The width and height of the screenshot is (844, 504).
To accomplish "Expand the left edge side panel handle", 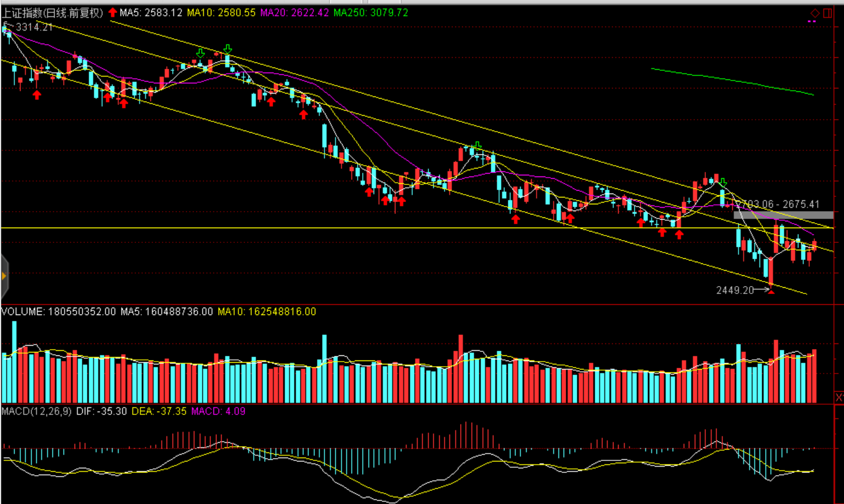I will pyautogui.click(x=4, y=276).
